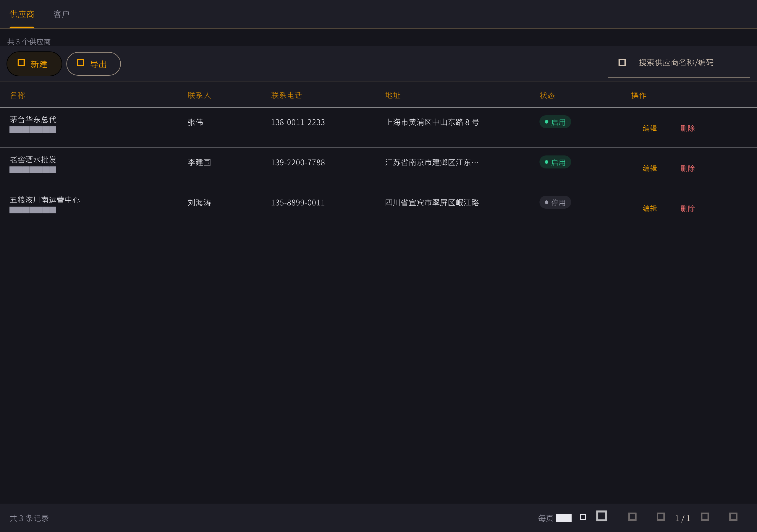Viewport: 757px width, 532px height.
Task: Click the contact name 李建国
Action: click(x=199, y=163)
